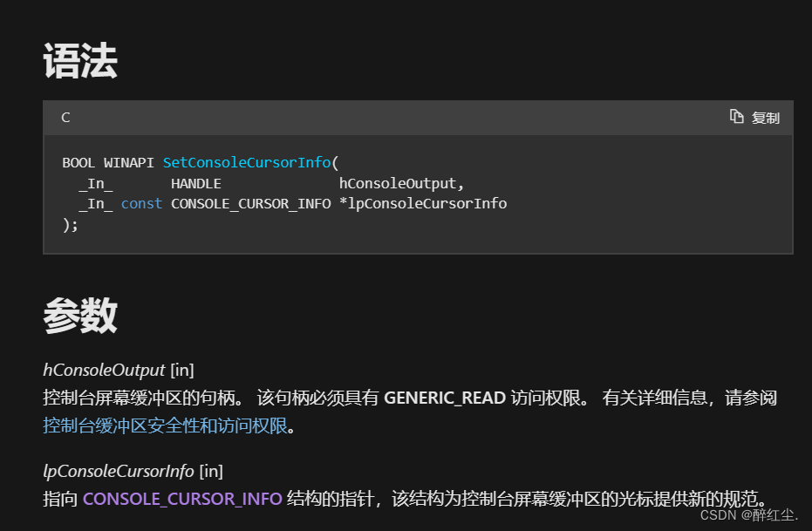Click hConsoleOutput argument inside the code block
812x531 pixels.
[x=397, y=184]
